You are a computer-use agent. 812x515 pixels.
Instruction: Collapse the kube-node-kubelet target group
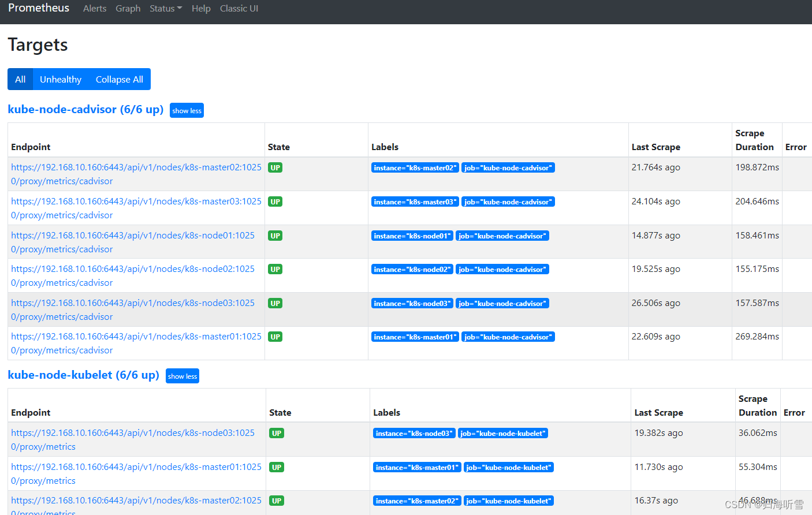coord(182,376)
